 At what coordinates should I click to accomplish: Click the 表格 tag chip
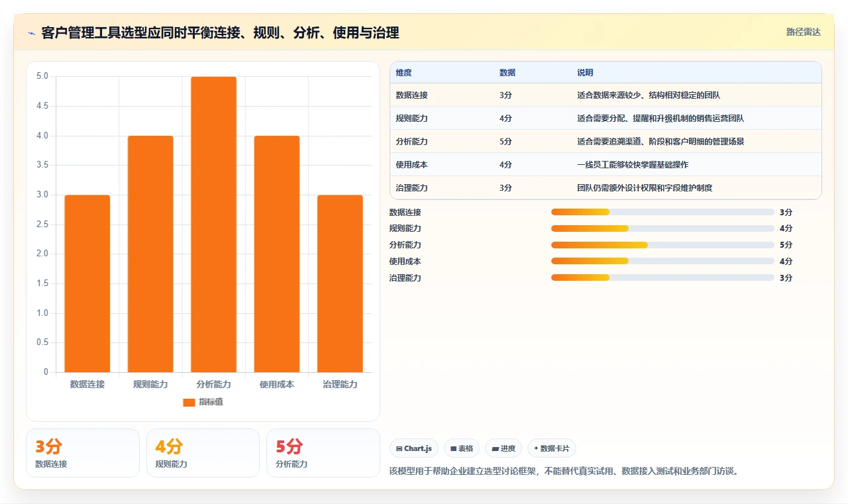click(461, 448)
